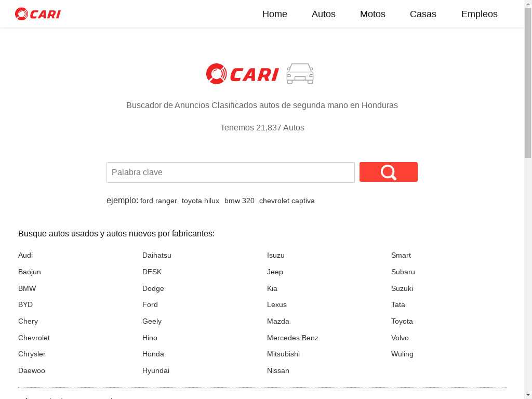Viewport: 532px width, 399px height.
Task: Choose the 'bmw 320' example search
Action: click(240, 201)
